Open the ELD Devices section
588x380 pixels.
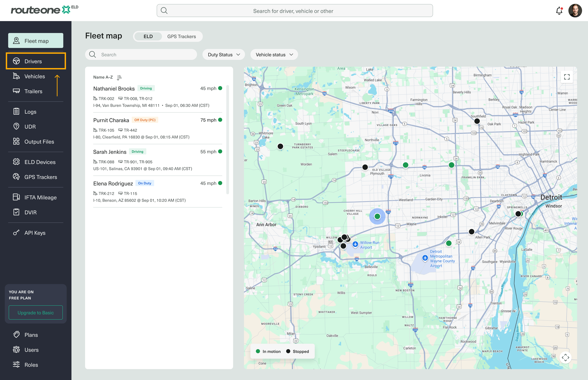(x=36, y=162)
